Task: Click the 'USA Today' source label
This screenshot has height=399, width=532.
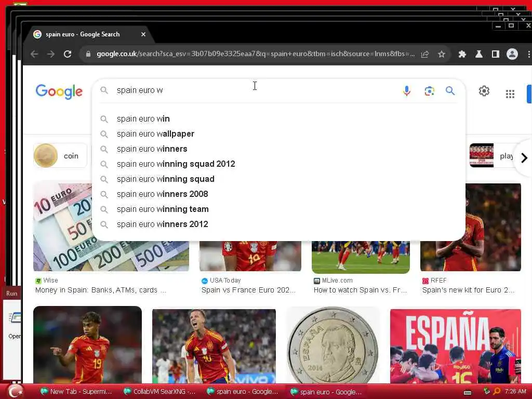Action: coord(225,280)
